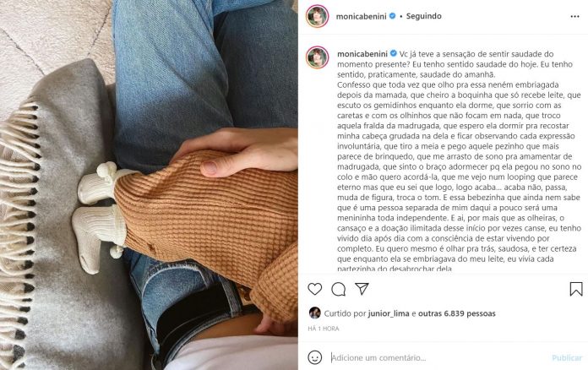Open comments via speech bubble icon
The width and height of the screenshot is (588, 370).
338,289
